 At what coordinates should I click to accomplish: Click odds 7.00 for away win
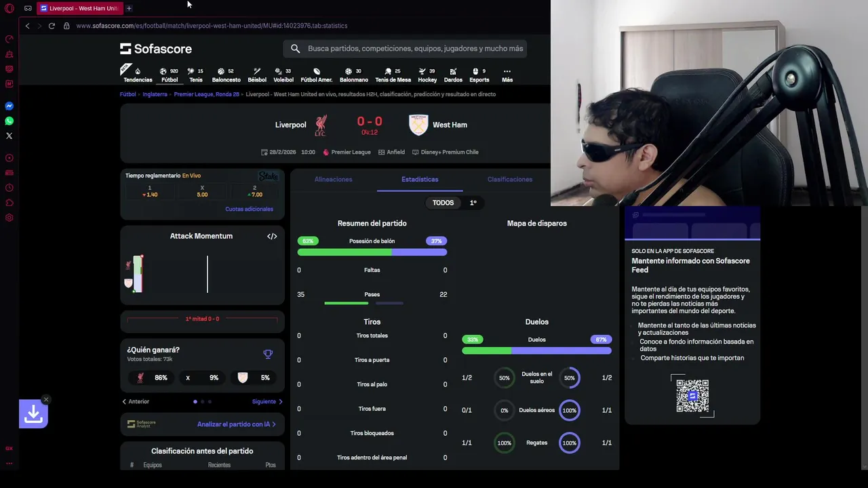pos(255,191)
